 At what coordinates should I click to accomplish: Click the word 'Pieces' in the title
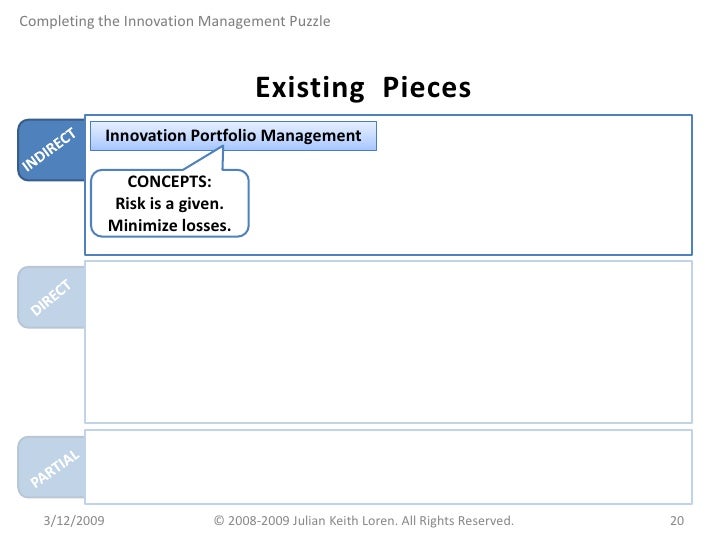tap(428, 88)
